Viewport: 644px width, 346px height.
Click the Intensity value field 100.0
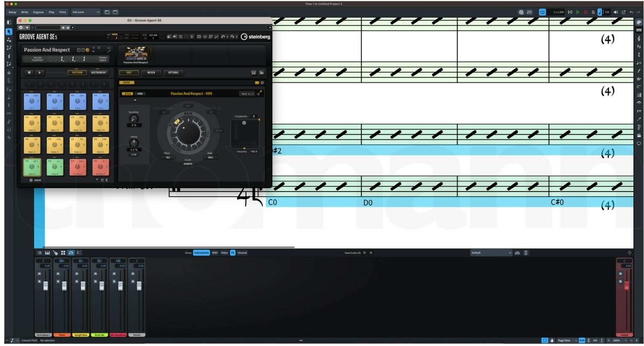(254, 151)
